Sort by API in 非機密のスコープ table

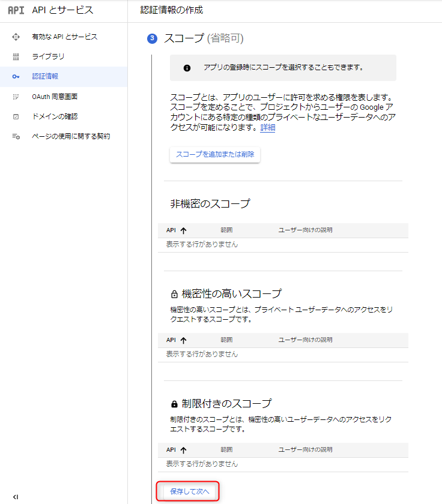(183, 230)
